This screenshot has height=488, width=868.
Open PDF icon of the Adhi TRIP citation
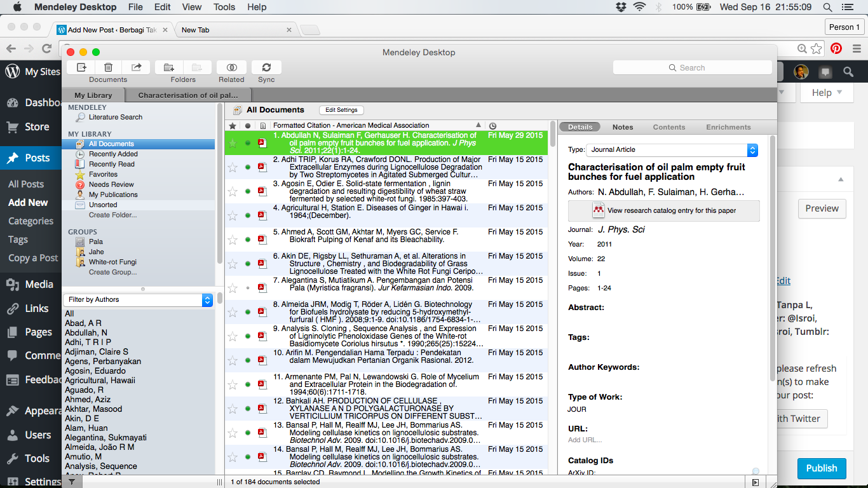tap(262, 167)
